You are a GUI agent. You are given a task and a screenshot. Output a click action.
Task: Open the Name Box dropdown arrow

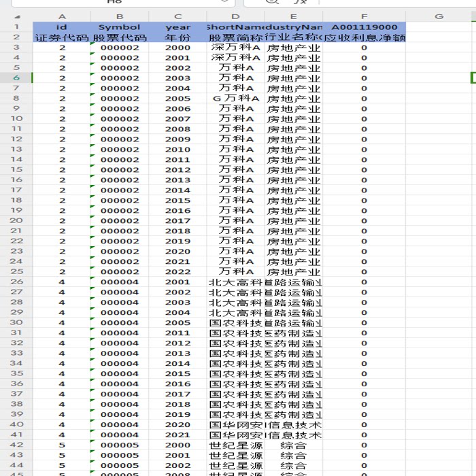pyautogui.click(x=224, y=1)
